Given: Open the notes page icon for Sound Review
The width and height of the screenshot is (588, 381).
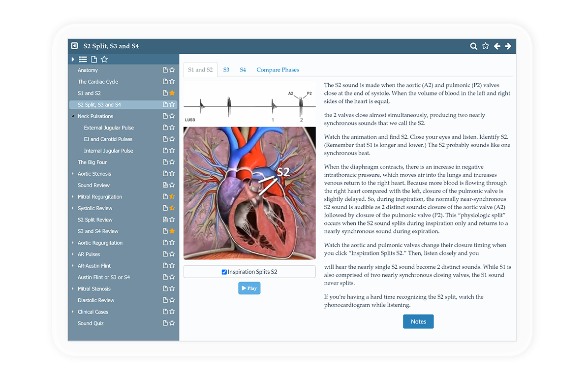Looking at the screenshot, I should (165, 186).
